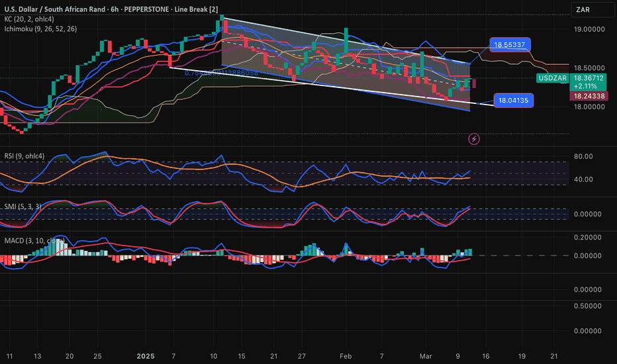Image resolution: width=617 pixels, height=364 pixels.
Task: Click the 2025 label on time axis
Action: click(146, 356)
